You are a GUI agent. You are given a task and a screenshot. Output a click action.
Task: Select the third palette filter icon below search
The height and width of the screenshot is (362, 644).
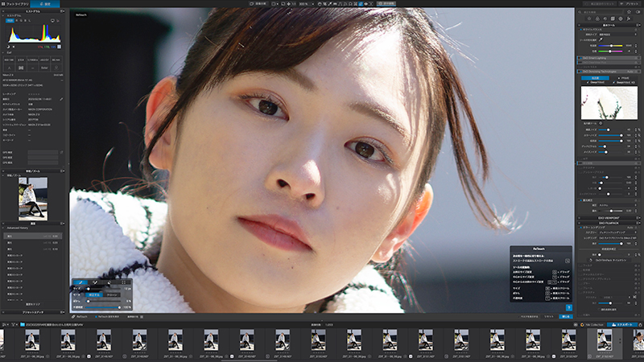[x=605, y=19]
